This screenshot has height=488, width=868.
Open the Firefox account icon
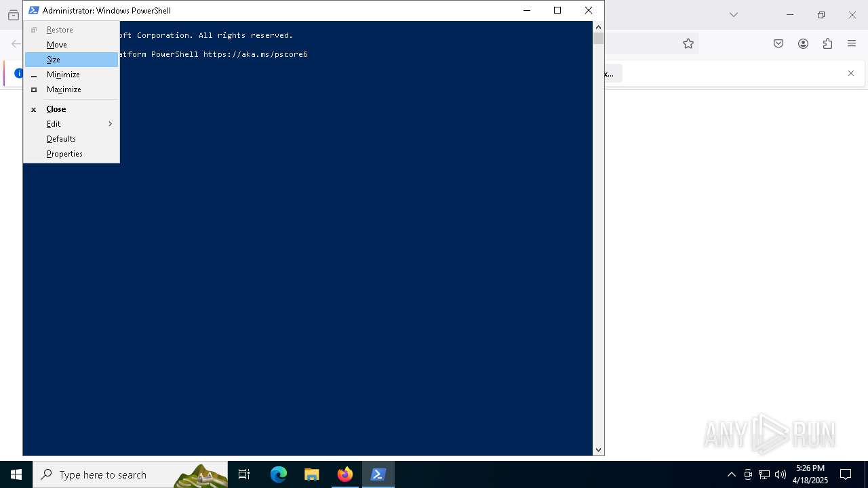[803, 43]
